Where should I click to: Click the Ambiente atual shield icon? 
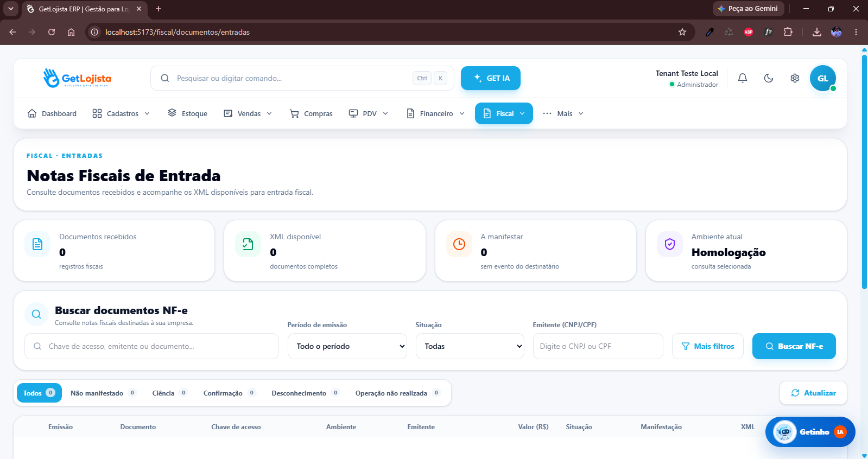[670, 244]
